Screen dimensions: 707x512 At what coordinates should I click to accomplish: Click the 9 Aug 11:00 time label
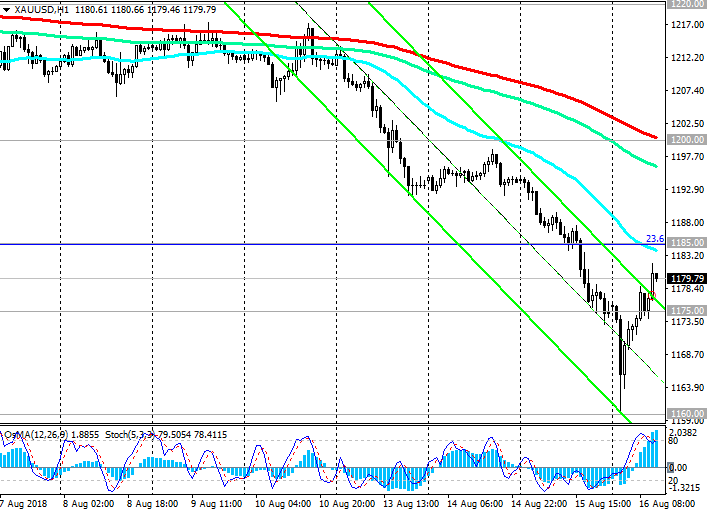(x=216, y=503)
